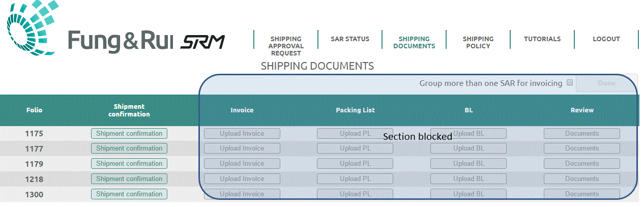The width and height of the screenshot is (644, 207).
Task: Upload PL for folio 1177
Action: 355,149
